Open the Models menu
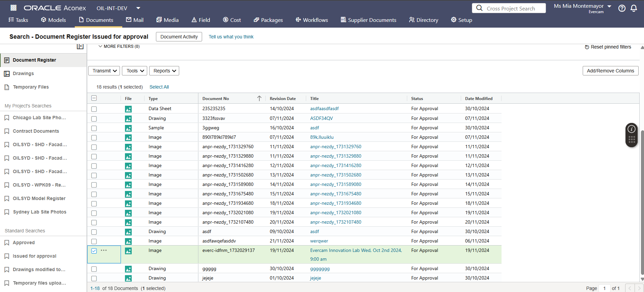The image size is (644, 292). tap(53, 20)
